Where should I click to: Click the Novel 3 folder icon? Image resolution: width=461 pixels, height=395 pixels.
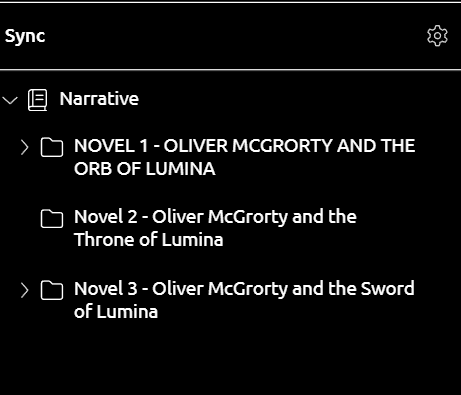click(52, 290)
